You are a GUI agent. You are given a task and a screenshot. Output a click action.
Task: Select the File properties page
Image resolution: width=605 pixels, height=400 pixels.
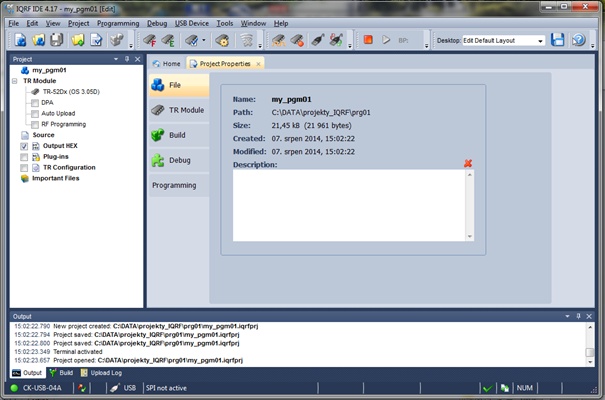[179, 85]
